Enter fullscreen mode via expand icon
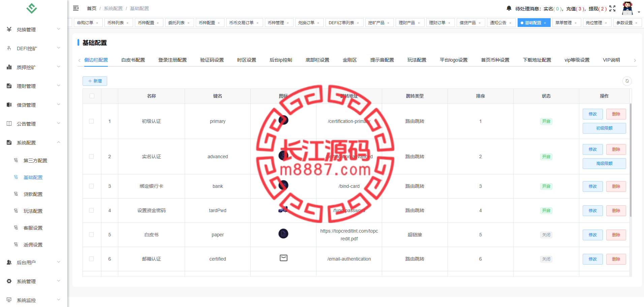This screenshot has width=644, height=307. pos(612,8)
